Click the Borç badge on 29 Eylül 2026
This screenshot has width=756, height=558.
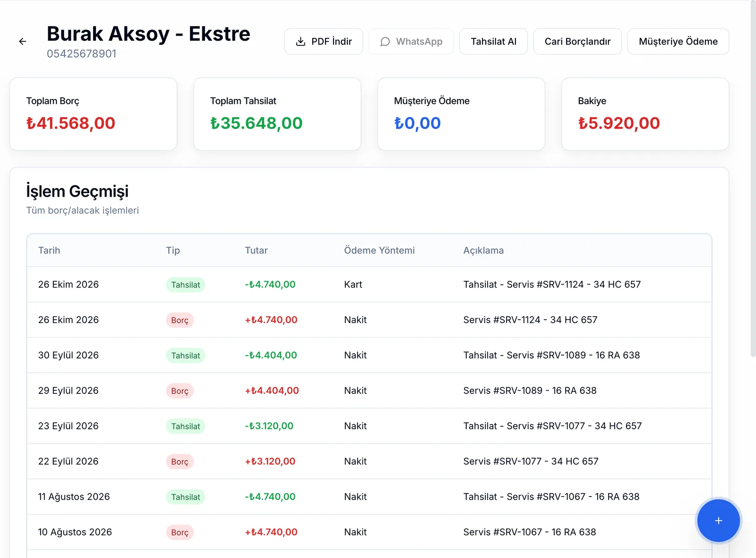(180, 391)
